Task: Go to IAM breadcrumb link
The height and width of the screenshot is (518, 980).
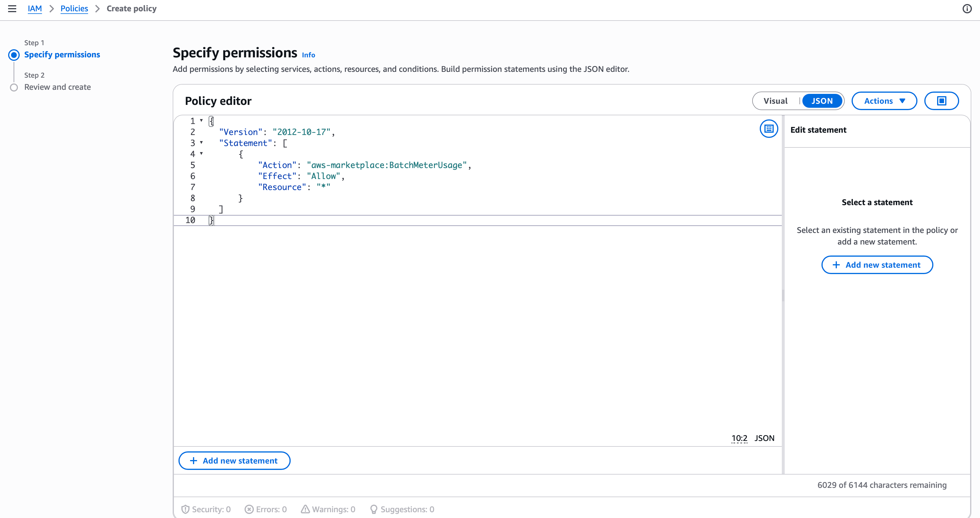Action: 34,8
